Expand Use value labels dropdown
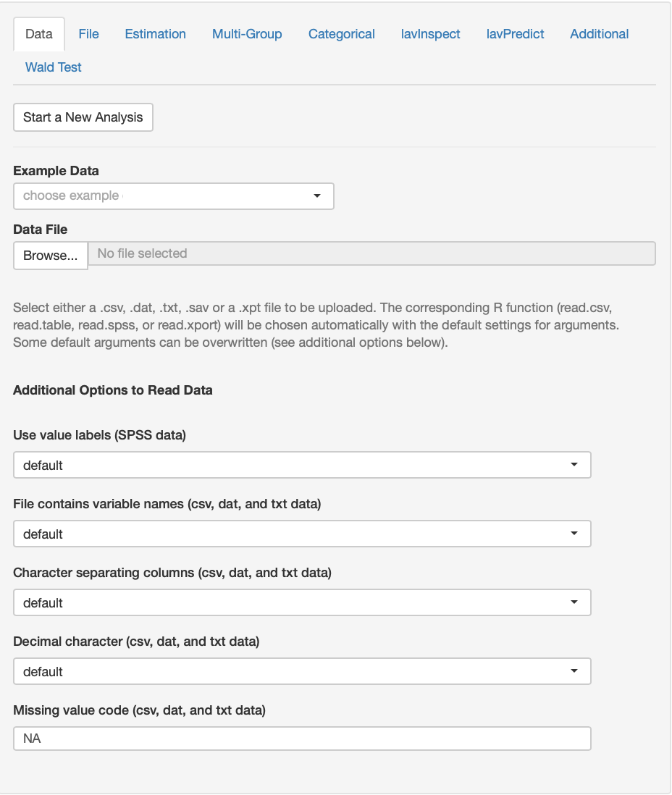Screen dimensions: 672x795 (302, 466)
